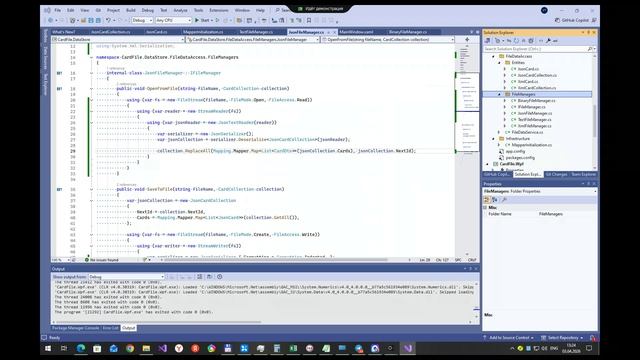Select XmlFileManager.cs in Solution Explorer

(x=534, y=126)
